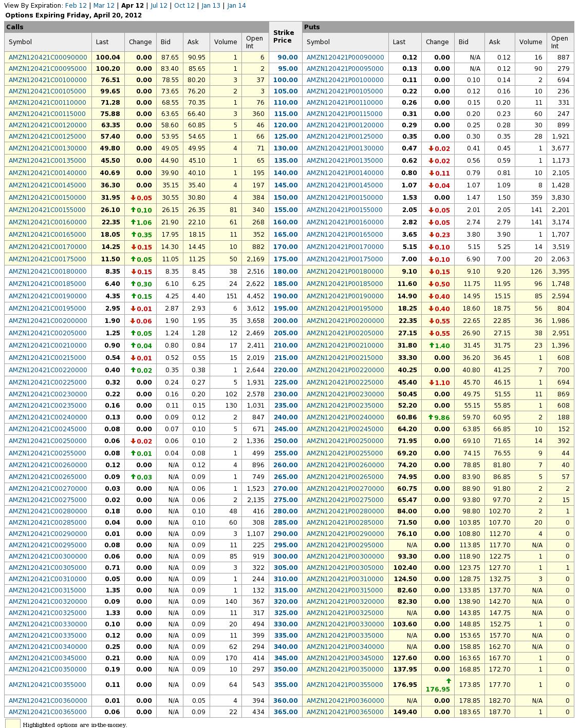This screenshot has width=580, height=728.
Task: Click the Puts Volume column header
Action: 531,42
